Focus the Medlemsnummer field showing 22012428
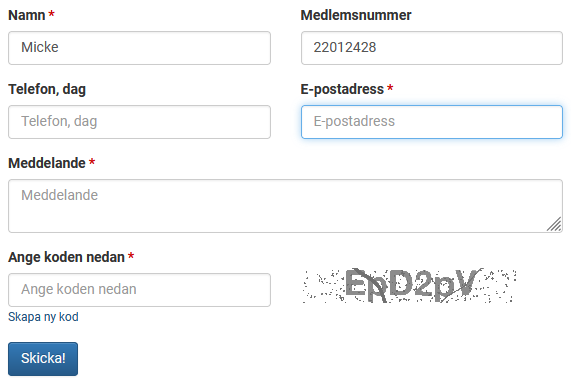The height and width of the screenshot is (384, 571). [432, 48]
